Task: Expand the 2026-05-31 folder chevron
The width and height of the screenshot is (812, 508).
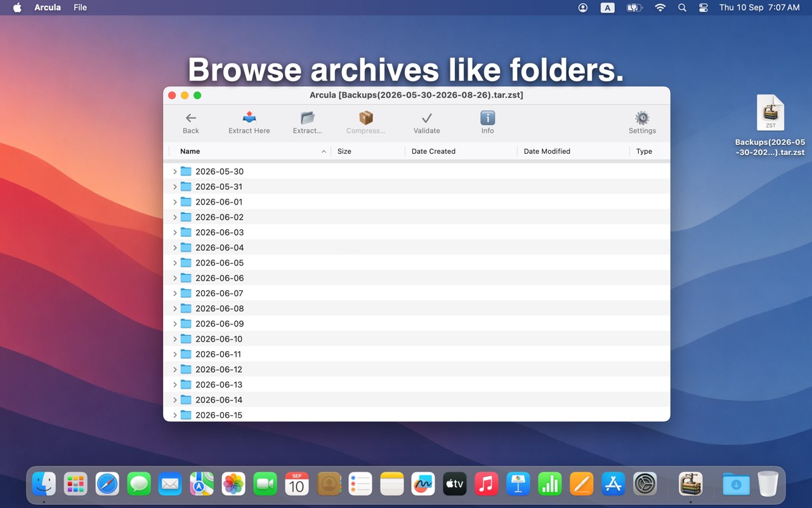Action: (174, 187)
